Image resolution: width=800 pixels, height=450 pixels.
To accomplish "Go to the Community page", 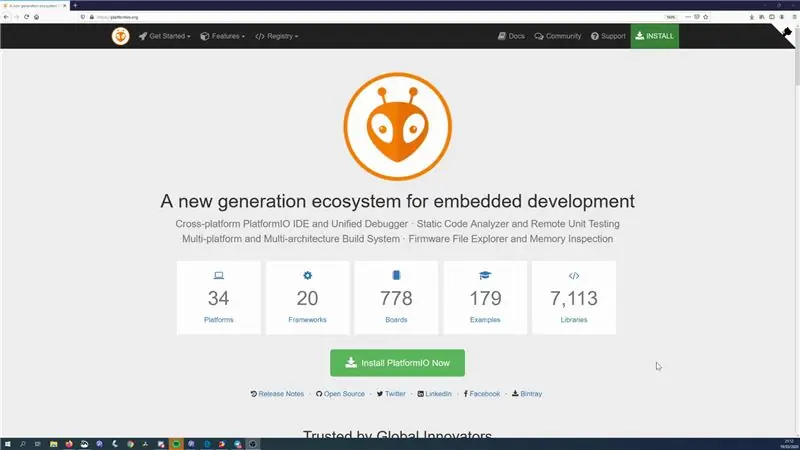I will click(x=558, y=36).
